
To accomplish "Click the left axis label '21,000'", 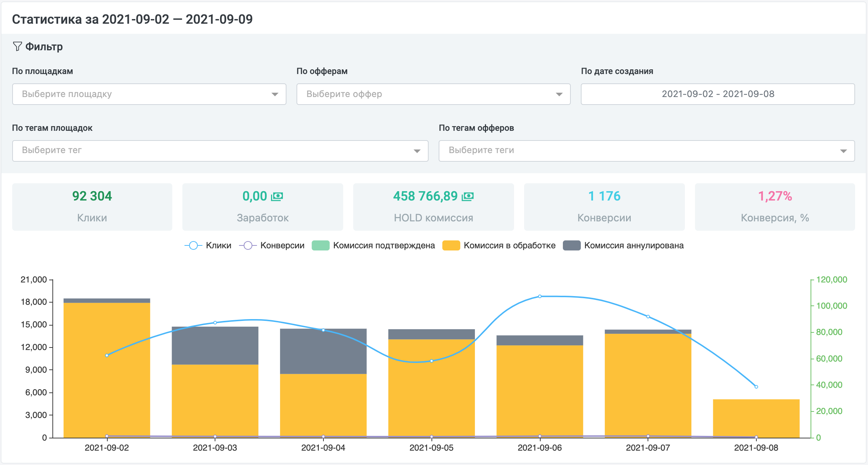I will [x=34, y=280].
